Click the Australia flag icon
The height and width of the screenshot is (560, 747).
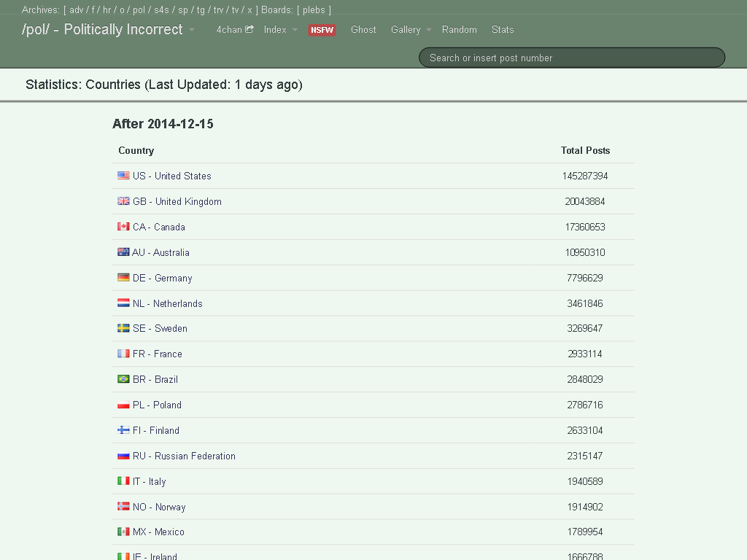(x=123, y=252)
